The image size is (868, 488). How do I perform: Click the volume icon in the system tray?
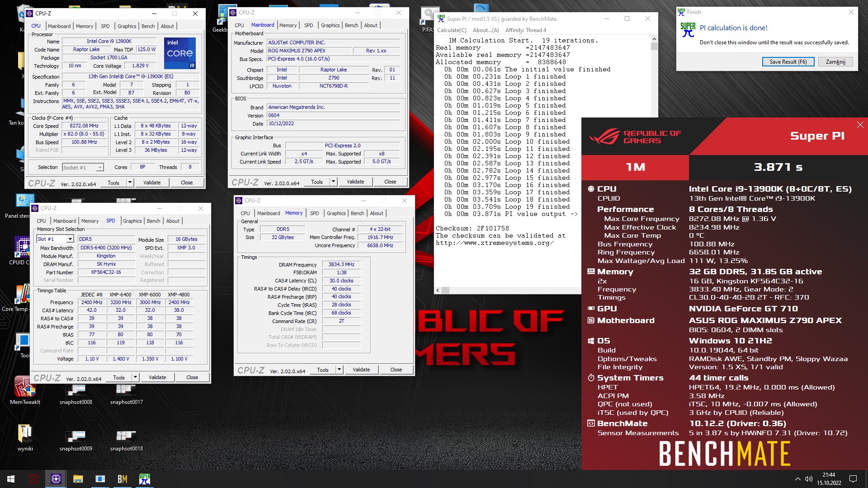point(809,479)
